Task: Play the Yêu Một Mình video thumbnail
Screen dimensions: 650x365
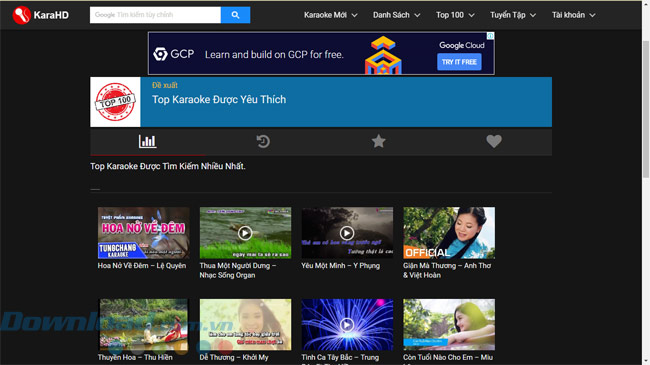Action: click(347, 233)
